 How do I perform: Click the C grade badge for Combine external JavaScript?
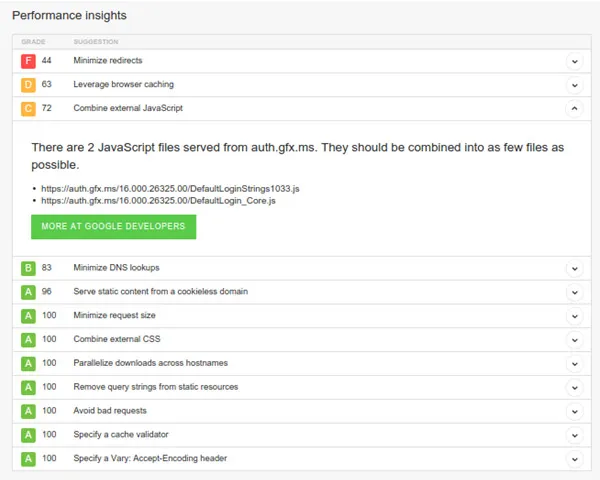coord(28,108)
